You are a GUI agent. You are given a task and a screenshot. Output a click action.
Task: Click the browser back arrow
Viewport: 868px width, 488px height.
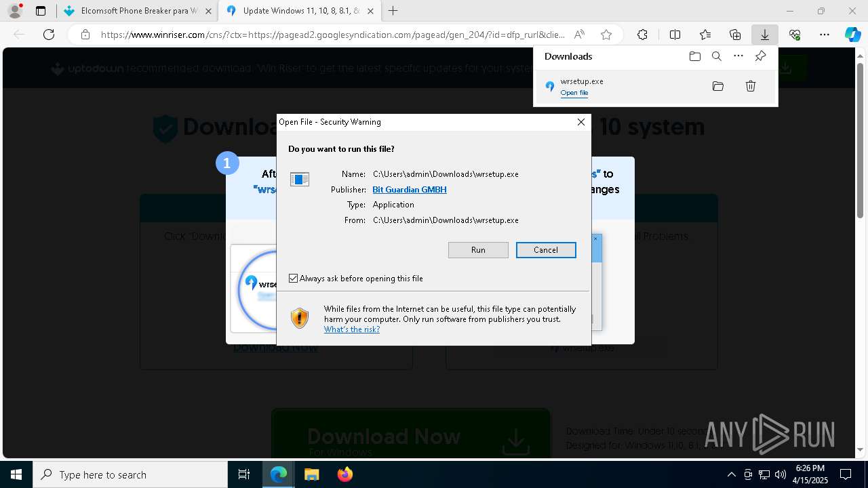tap(19, 35)
